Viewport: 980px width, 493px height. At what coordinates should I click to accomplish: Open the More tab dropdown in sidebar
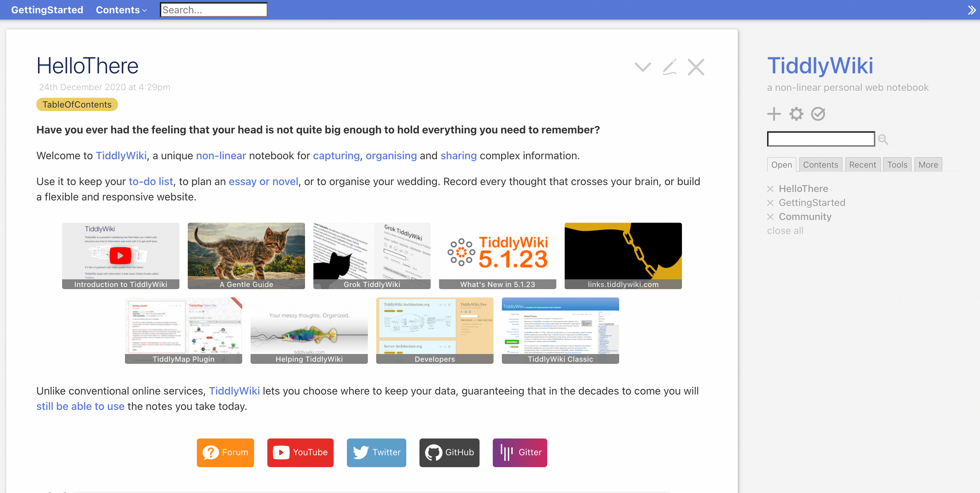pos(928,165)
